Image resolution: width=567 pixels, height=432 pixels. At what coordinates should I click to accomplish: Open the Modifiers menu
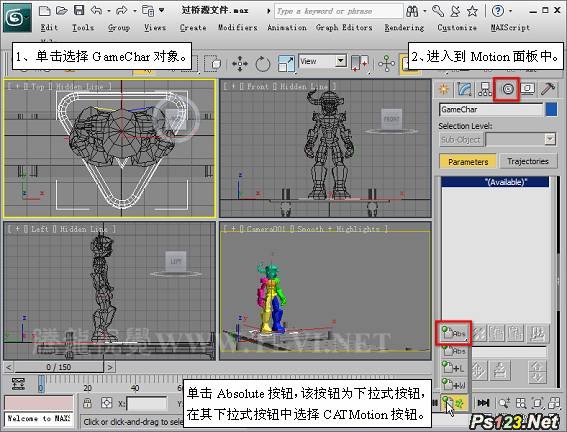[x=238, y=27]
